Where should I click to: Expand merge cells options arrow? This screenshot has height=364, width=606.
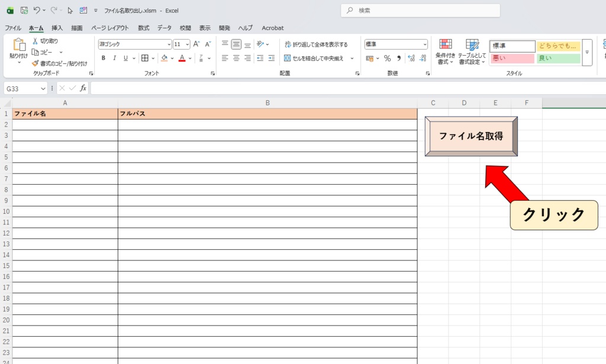pyautogui.click(x=352, y=59)
